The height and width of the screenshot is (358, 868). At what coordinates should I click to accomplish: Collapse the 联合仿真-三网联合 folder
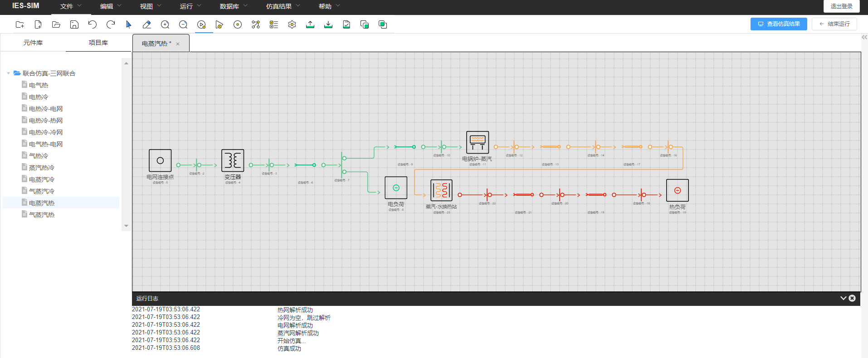coord(8,73)
